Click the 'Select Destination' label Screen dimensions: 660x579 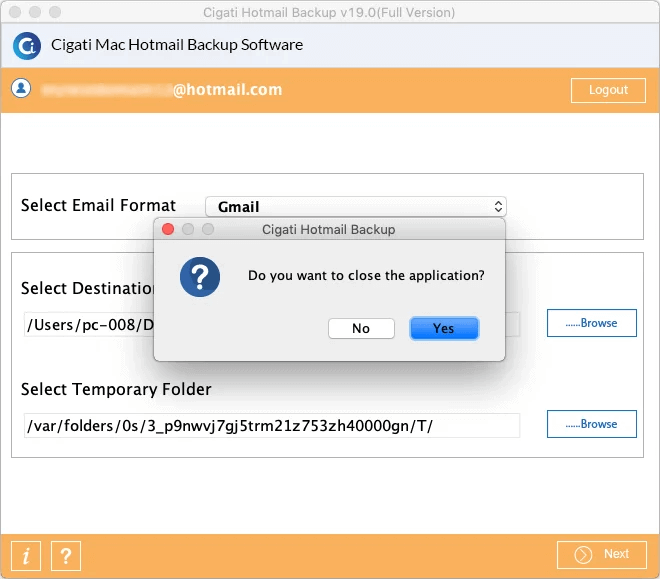pyautogui.click(x=88, y=289)
